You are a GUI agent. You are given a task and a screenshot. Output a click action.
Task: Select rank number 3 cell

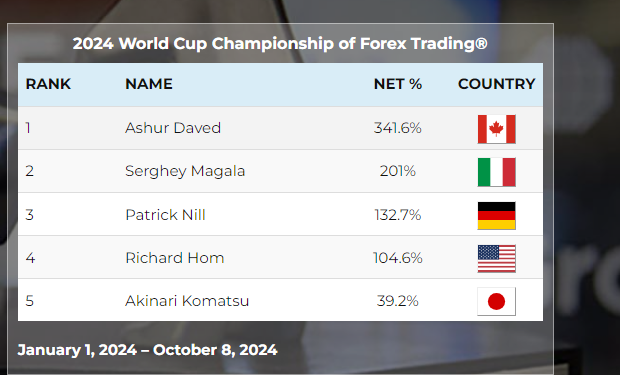coord(30,215)
